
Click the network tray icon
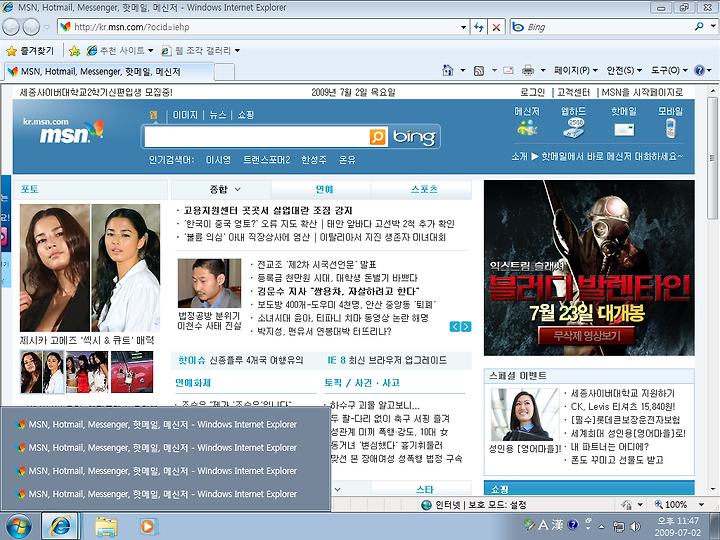(619, 526)
